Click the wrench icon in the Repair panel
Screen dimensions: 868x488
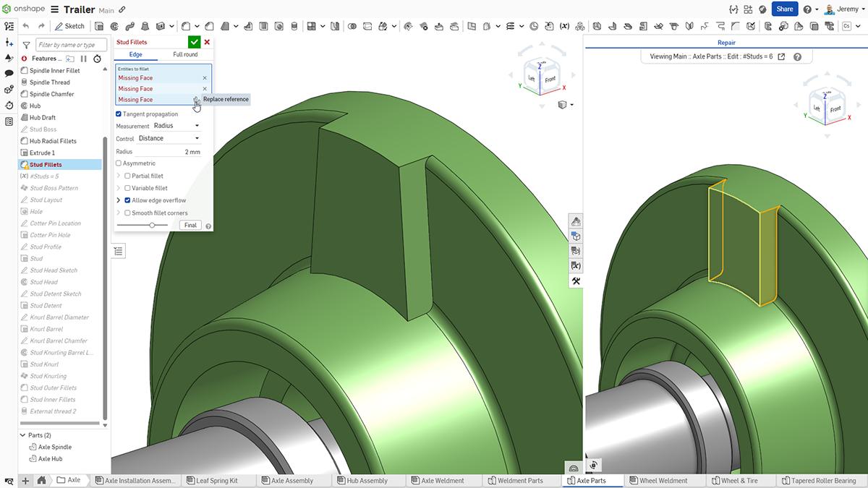coord(576,281)
